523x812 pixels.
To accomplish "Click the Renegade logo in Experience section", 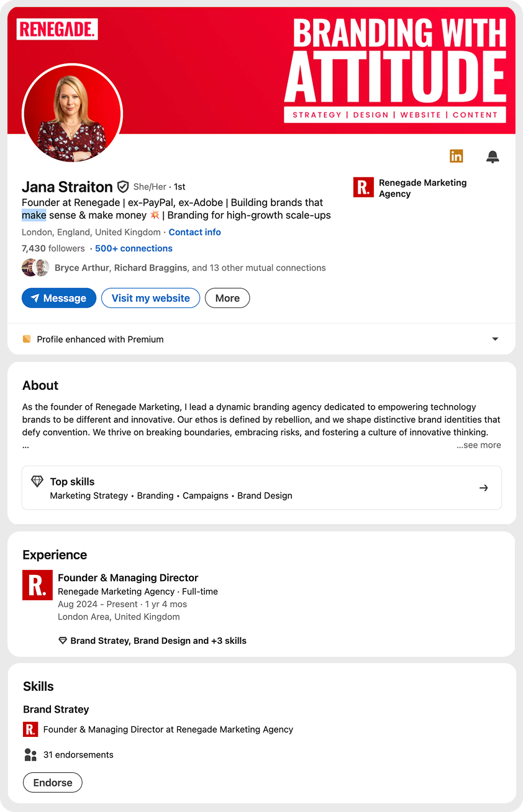I will (x=37, y=585).
